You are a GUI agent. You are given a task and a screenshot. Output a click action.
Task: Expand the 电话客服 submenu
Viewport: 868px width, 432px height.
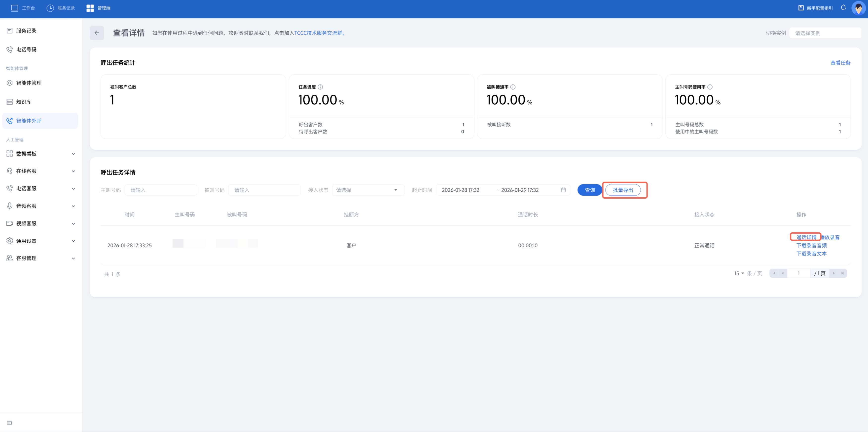[40, 188]
